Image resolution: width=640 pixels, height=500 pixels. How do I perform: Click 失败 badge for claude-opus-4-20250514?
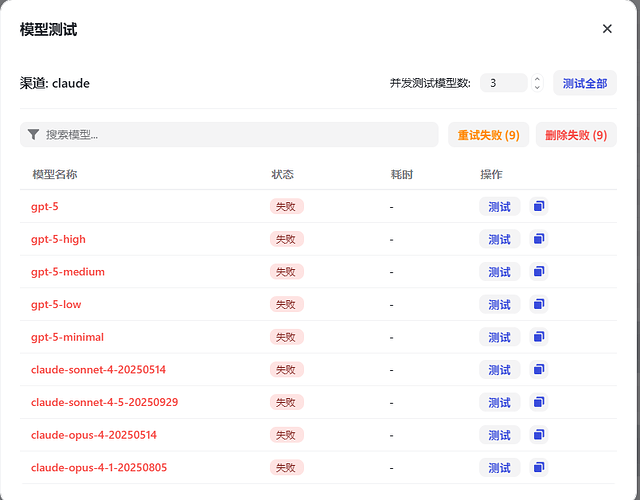point(287,435)
